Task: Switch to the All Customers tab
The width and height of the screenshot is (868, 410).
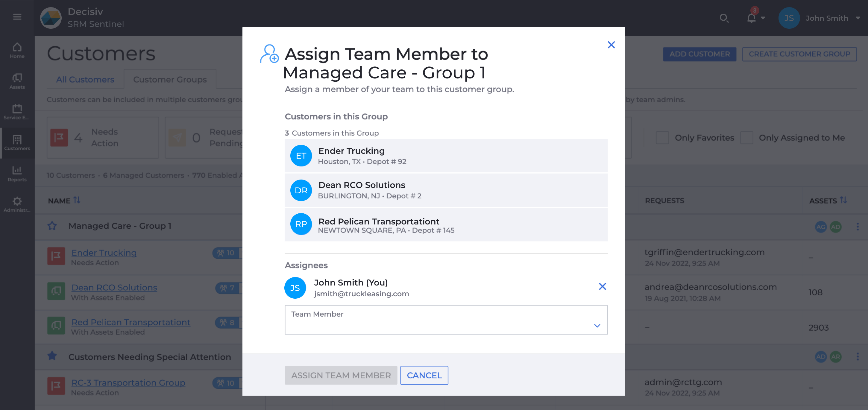Action: (x=85, y=79)
